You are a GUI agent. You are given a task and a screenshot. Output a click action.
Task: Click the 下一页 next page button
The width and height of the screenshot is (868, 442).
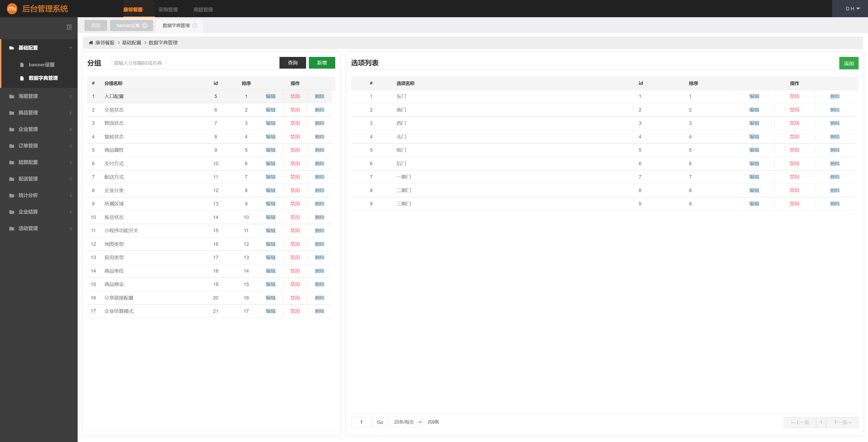[842, 422]
